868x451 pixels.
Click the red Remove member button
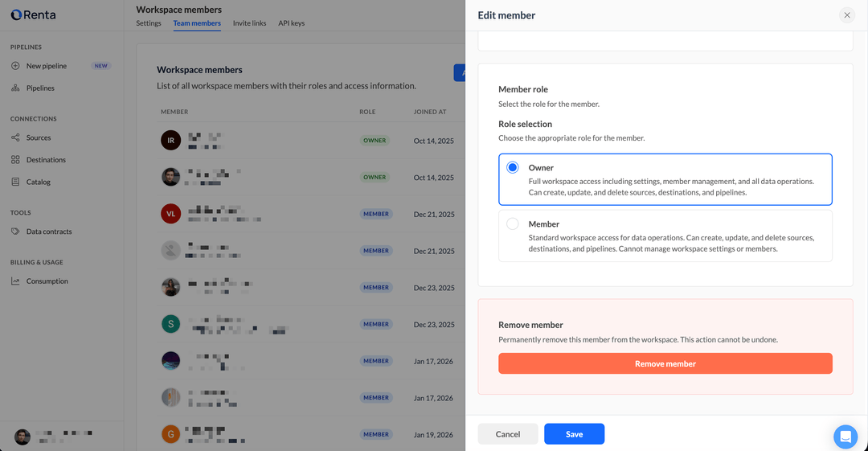coord(665,363)
